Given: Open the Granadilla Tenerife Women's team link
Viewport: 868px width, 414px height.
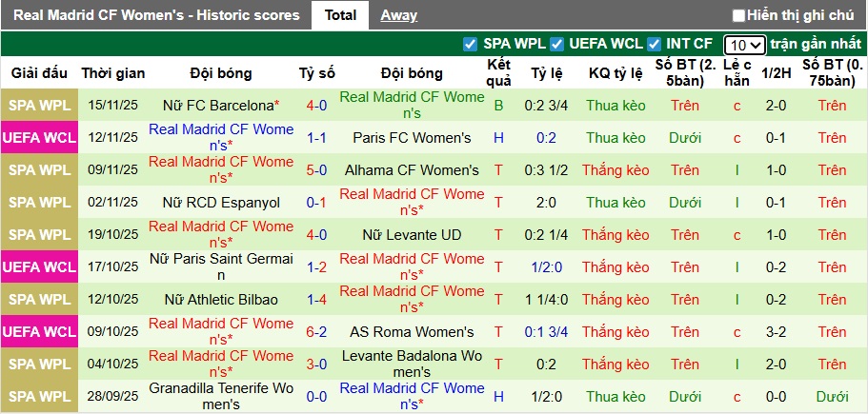Looking at the screenshot, I should pyautogui.click(x=221, y=396).
